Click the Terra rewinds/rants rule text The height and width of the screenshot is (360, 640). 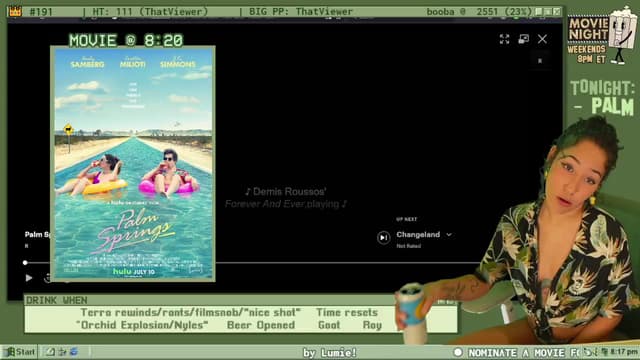click(x=191, y=313)
